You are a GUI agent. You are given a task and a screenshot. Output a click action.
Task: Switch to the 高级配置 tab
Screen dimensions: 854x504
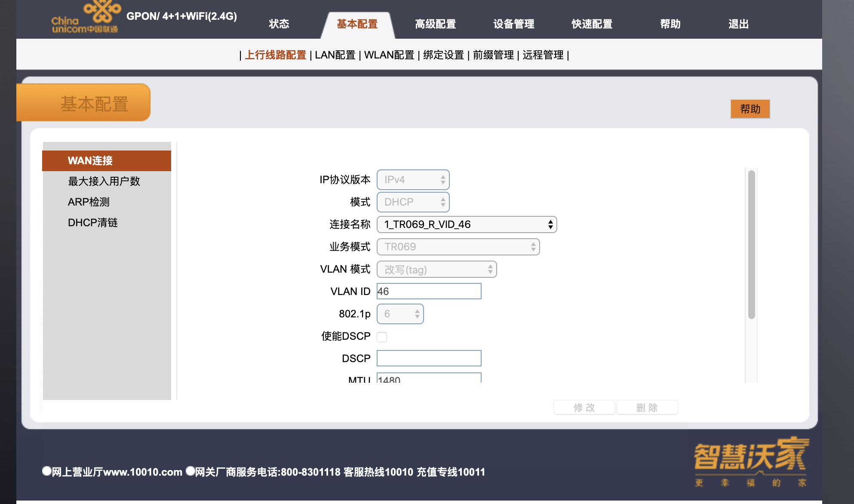click(x=436, y=24)
